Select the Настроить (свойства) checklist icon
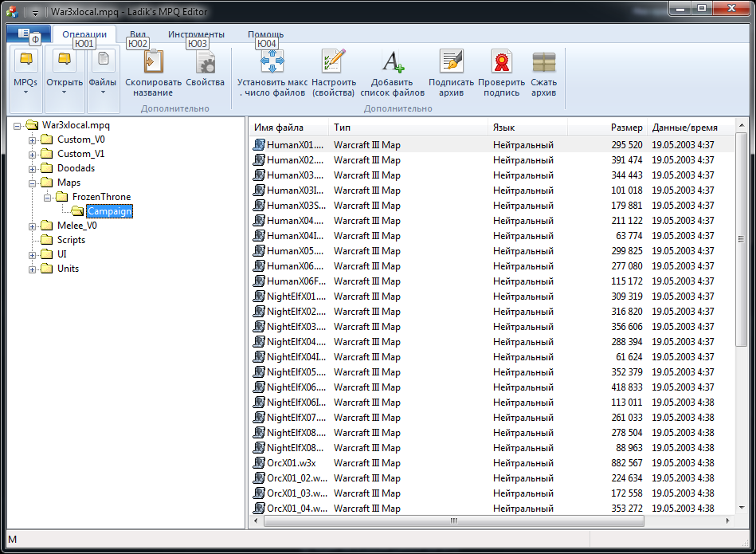756x554 pixels. tap(334, 61)
